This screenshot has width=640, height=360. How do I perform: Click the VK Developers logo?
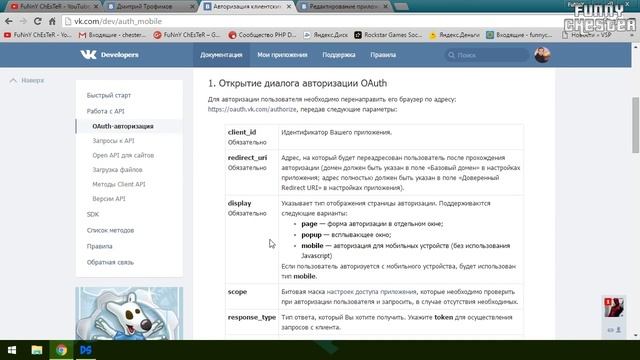point(109,55)
